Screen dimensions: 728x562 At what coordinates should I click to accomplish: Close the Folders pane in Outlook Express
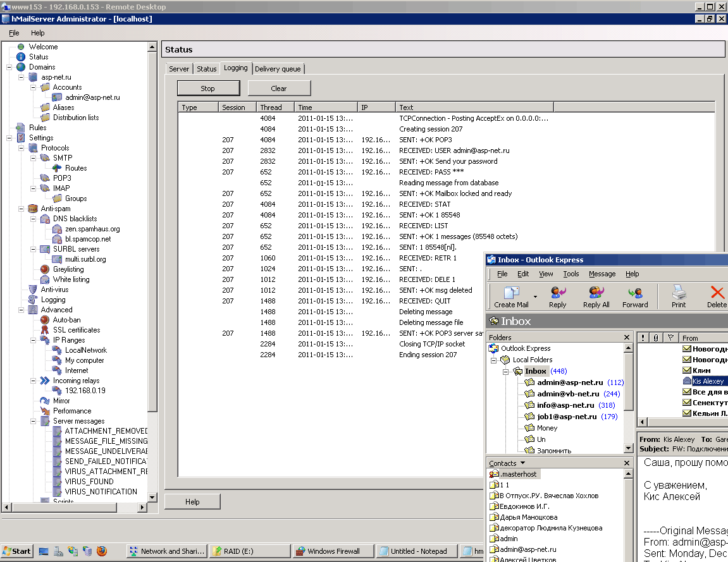click(627, 338)
